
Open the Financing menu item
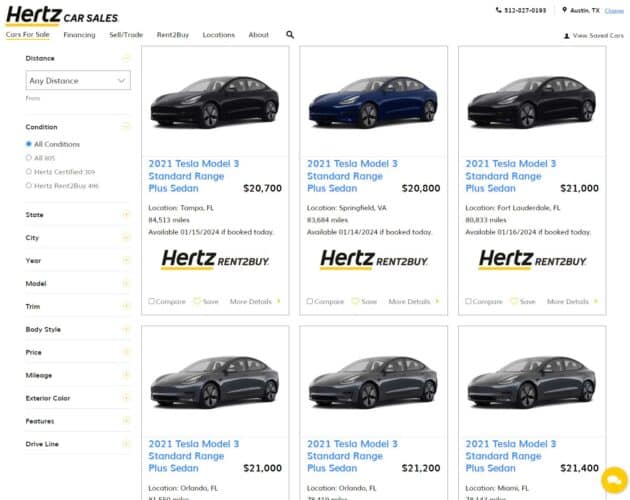pos(79,35)
